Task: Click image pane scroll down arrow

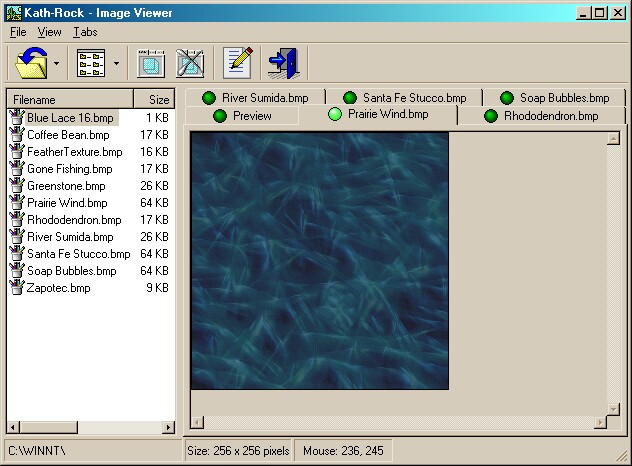Action: [613, 409]
